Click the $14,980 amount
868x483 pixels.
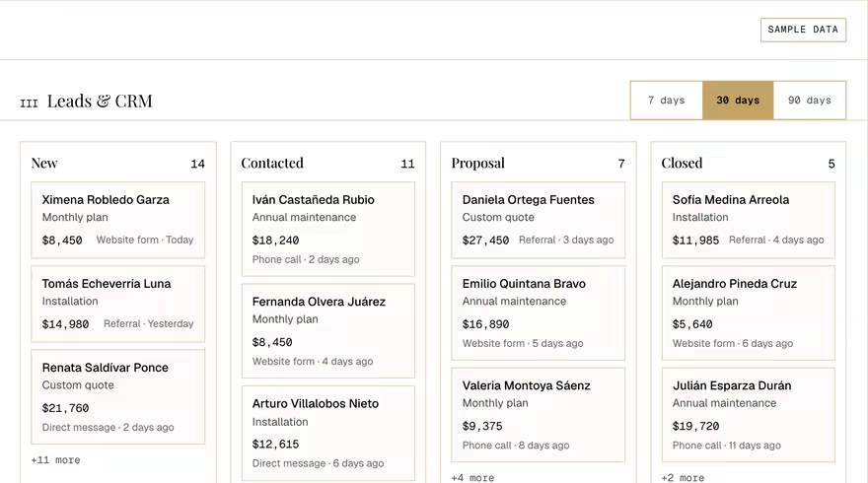coord(65,324)
